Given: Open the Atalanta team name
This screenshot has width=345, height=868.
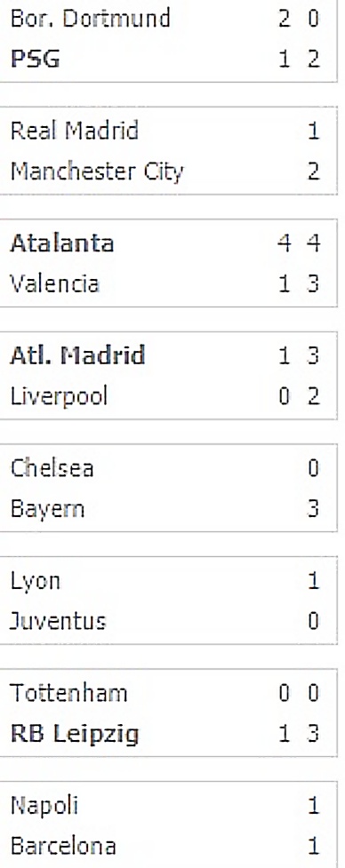Looking at the screenshot, I should coord(62,243).
